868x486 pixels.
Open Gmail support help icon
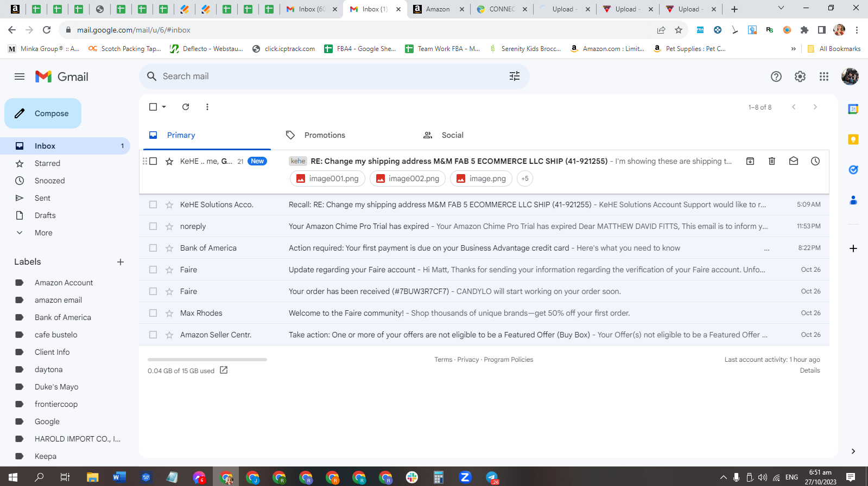776,76
